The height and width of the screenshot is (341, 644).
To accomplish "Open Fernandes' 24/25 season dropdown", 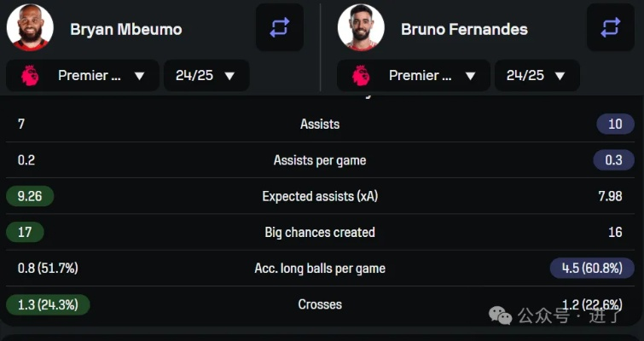I will tap(537, 76).
